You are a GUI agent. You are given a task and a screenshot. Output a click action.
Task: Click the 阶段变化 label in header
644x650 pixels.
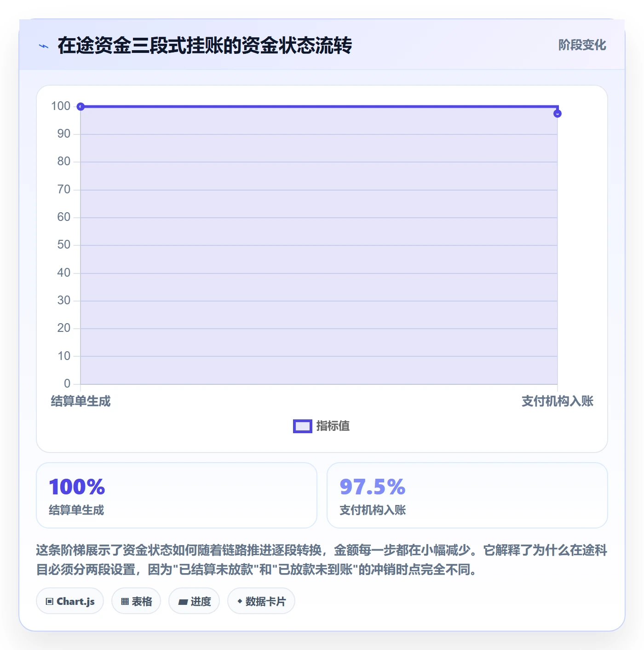[x=582, y=45]
